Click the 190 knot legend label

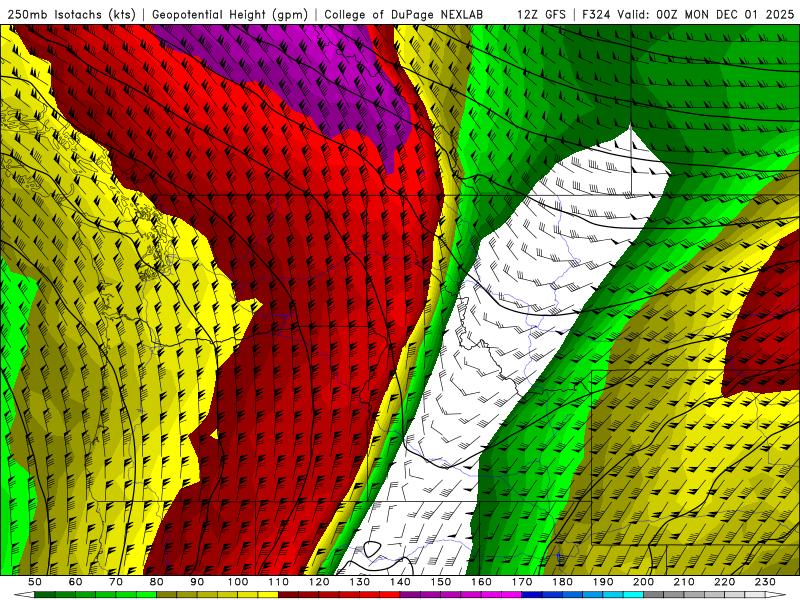point(603,582)
